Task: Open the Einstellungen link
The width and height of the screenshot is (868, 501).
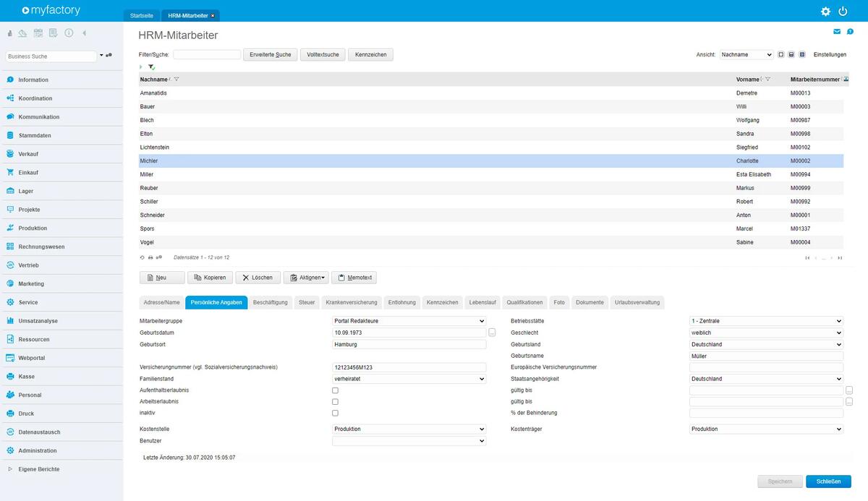Action: pyautogui.click(x=830, y=54)
